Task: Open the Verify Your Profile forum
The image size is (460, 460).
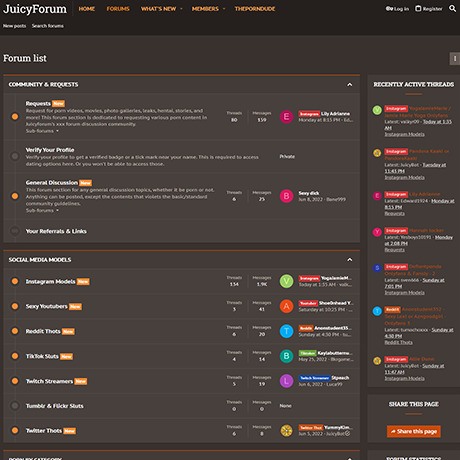Action: [50, 150]
